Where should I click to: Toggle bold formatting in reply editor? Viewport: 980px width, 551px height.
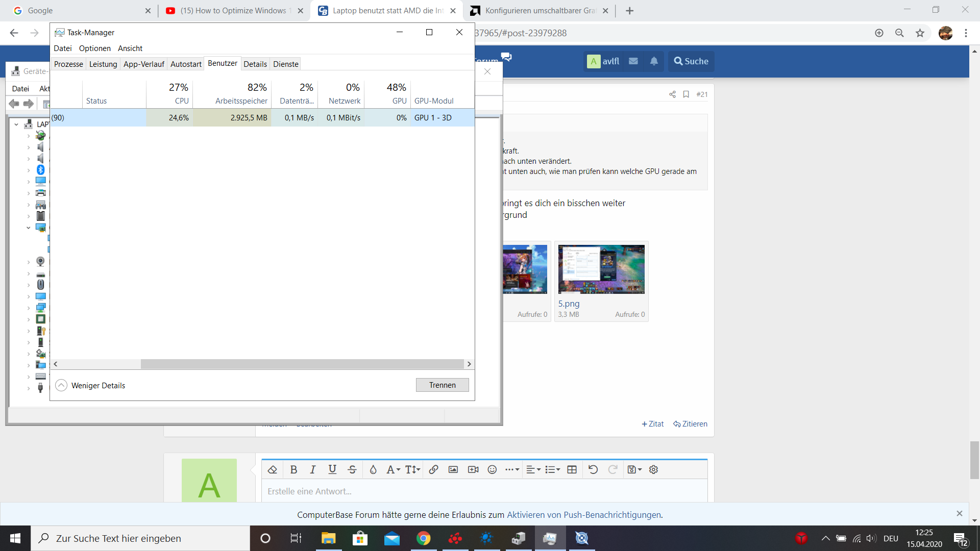point(293,469)
